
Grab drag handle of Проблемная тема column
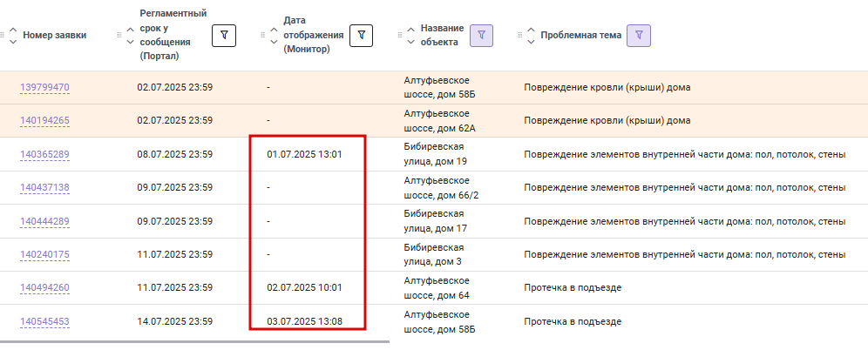pyautogui.click(x=519, y=36)
